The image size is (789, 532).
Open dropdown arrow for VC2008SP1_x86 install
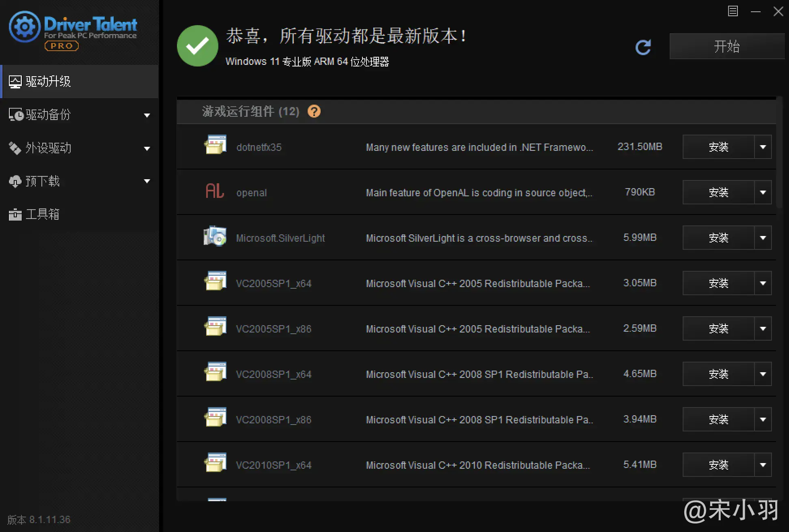pyautogui.click(x=763, y=419)
